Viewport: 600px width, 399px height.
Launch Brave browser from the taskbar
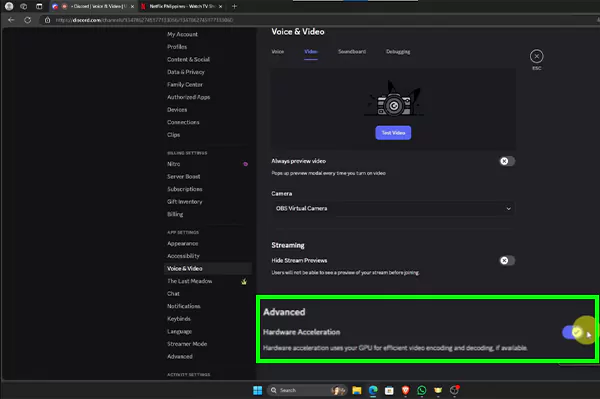pyautogui.click(x=406, y=390)
